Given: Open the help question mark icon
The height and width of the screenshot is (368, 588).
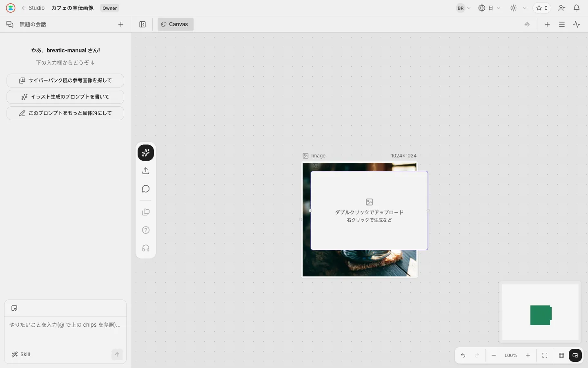Looking at the screenshot, I should 146,230.
